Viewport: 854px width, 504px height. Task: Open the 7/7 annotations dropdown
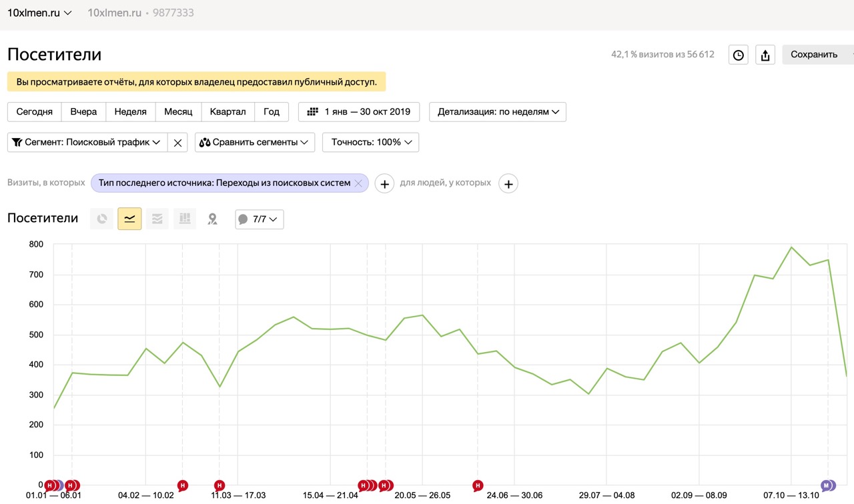(x=260, y=219)
